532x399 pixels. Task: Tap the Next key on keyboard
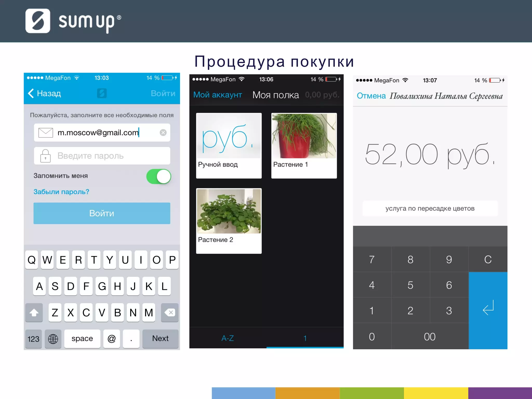point(160,339)
